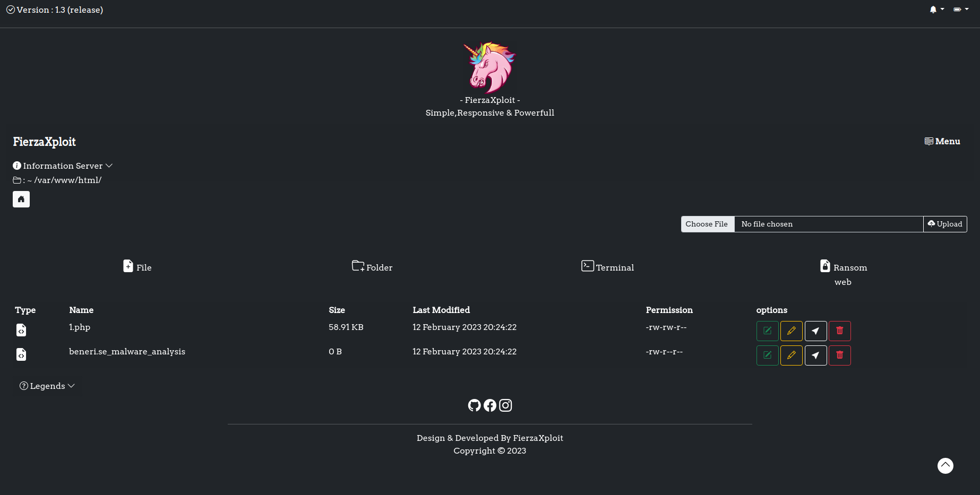Click the 0 B size value
The image size is (980, 495).
335,352
